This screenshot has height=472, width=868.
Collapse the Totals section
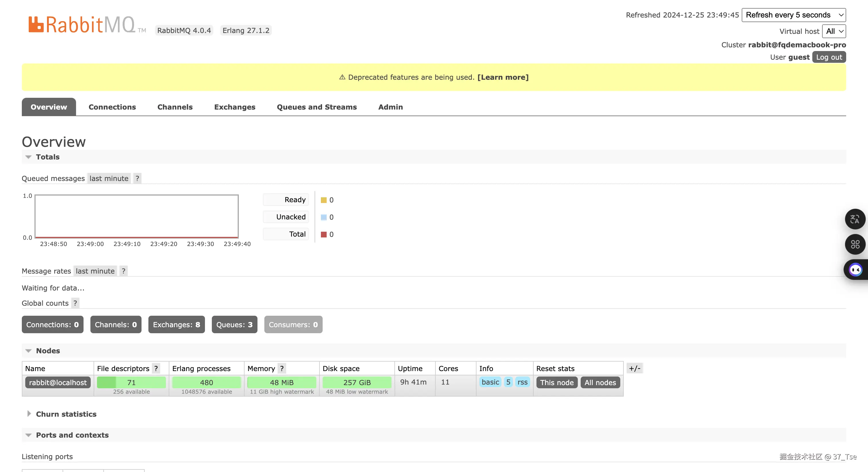tap(48, 157)
